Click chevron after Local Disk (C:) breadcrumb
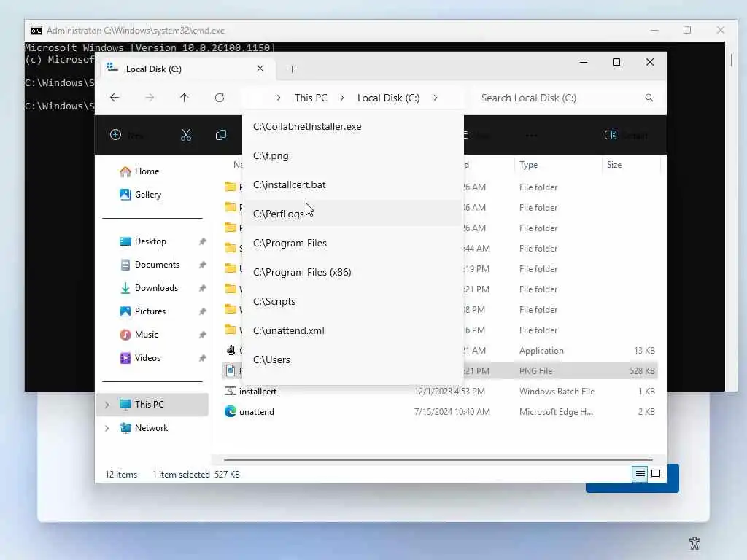 [436, 98]
